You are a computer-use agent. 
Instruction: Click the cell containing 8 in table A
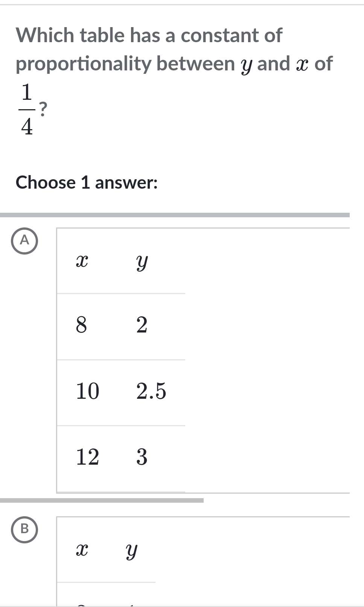(81, 325)
